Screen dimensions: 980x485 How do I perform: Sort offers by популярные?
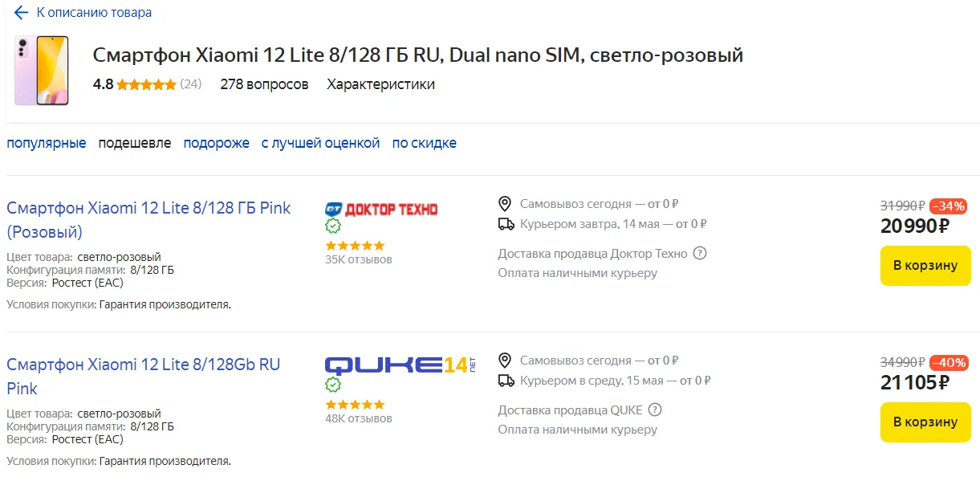pyautogui.click(x=47, y=143)
